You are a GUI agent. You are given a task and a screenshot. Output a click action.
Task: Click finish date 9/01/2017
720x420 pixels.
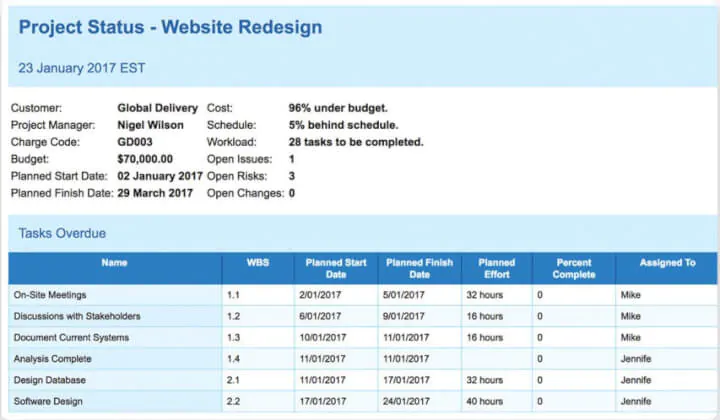(x=404, y=316)
